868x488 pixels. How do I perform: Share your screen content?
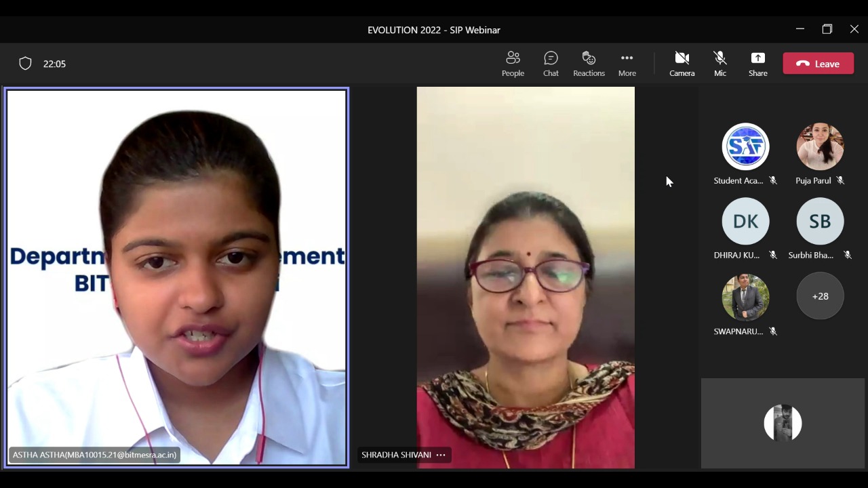point(757,64)
